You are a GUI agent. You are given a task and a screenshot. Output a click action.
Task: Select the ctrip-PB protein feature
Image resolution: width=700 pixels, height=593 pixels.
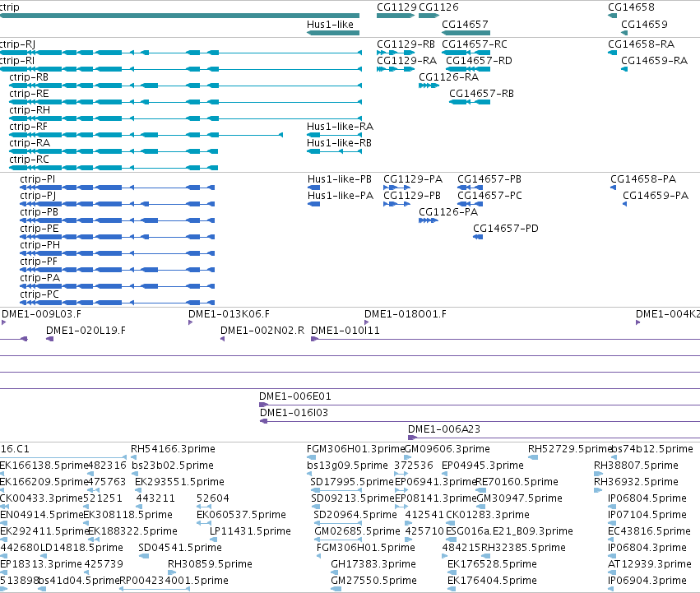coord(118,220)
